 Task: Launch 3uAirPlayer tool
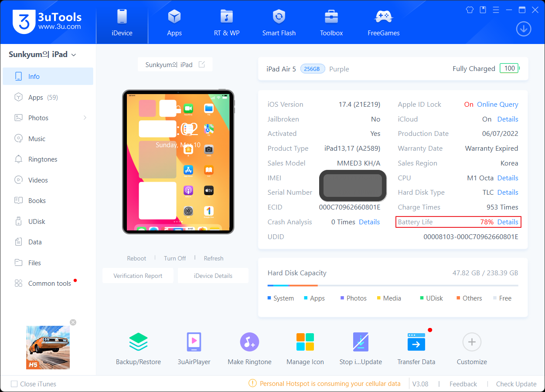click(x=194, y=349)
